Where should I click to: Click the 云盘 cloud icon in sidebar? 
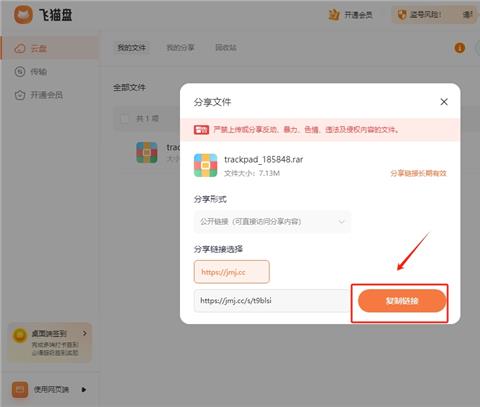tap(20, 48)
